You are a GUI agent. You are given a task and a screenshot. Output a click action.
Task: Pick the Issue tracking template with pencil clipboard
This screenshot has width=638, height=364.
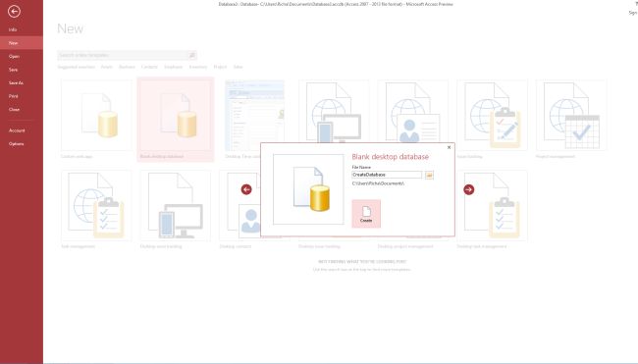click(x=492, y=119)
